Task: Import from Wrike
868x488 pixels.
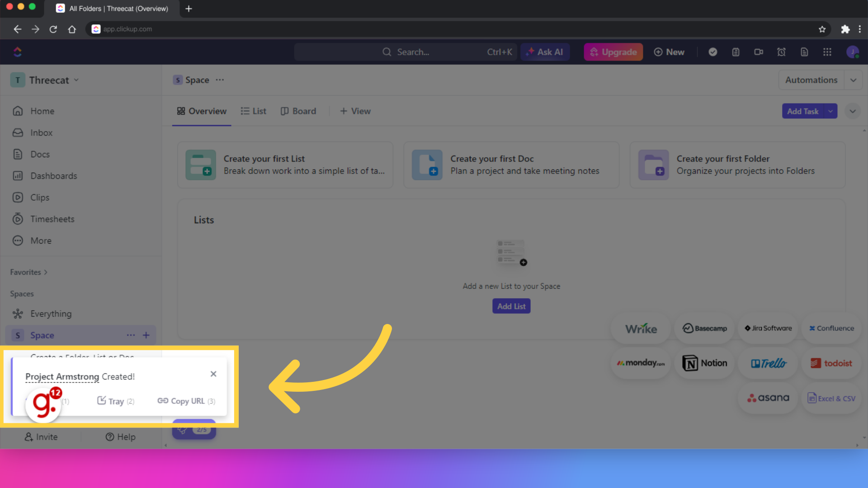Action: 641,328
